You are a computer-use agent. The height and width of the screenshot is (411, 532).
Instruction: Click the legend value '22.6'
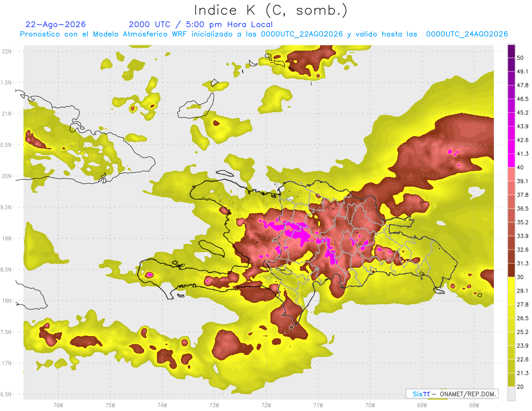pyautogui.click(x=522, y=360)
